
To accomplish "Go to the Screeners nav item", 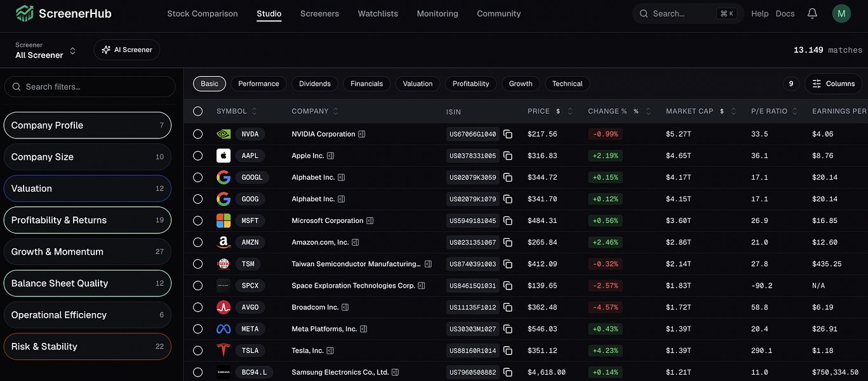I will point(319,13).
